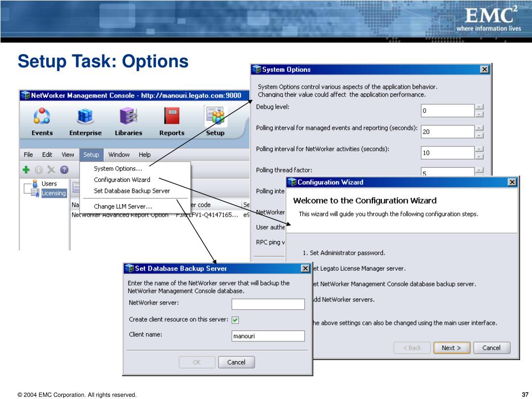Open the Events task icon
Screen dimensions: 532x399
(42, 116)
